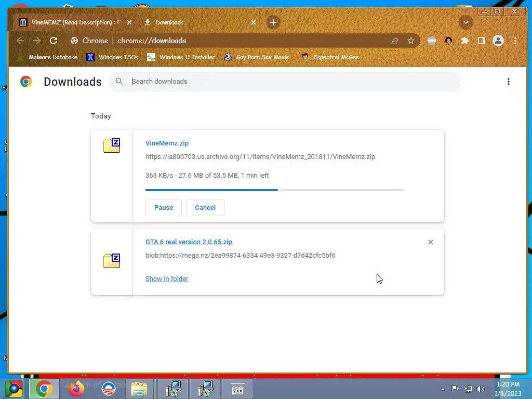Click the VineMemz.zip file name link

tap(167, 143)
